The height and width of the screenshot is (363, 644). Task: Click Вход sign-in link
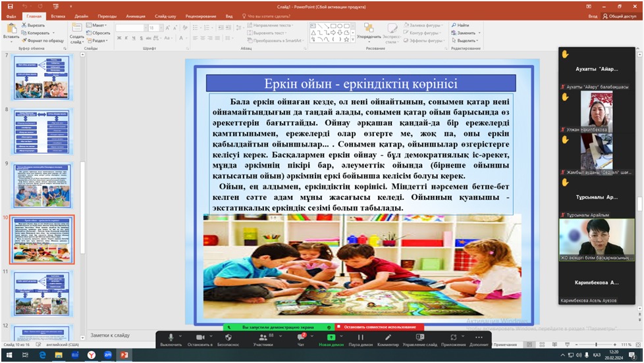[592, 16]
